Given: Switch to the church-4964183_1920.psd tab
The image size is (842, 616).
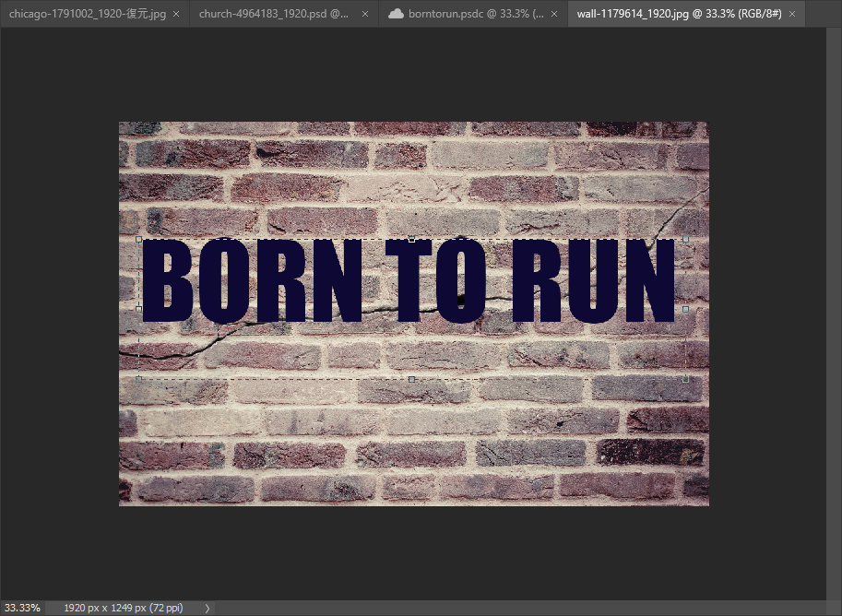Looking at the screenshot, I should pyautogui.click(x=274, y=14).
